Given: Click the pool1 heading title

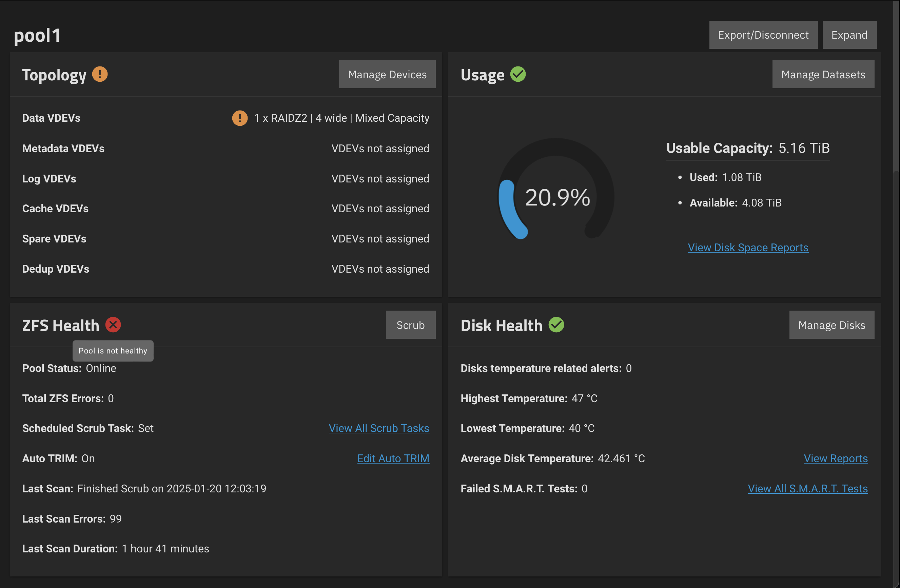Looking at the screenshot, I should [x=37, y=36].
